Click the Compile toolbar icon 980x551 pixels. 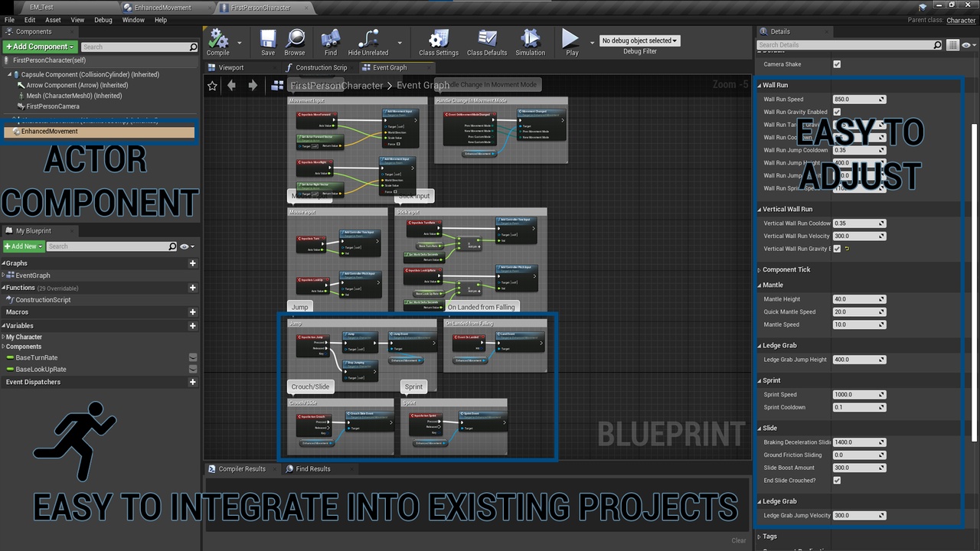pyautogui.click(x=218, y=40)
